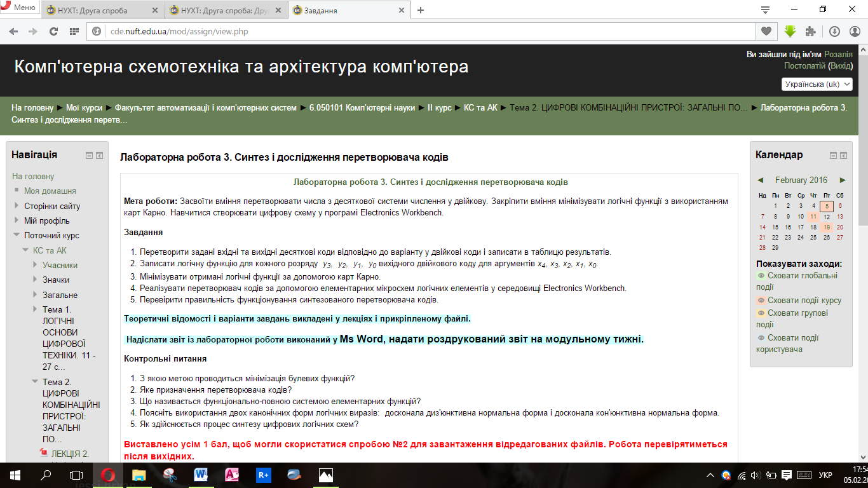This screenshot has height=488, width=868.
Task: Open the Українська (uk) language dropdown
Action: (x=817, y=85)
